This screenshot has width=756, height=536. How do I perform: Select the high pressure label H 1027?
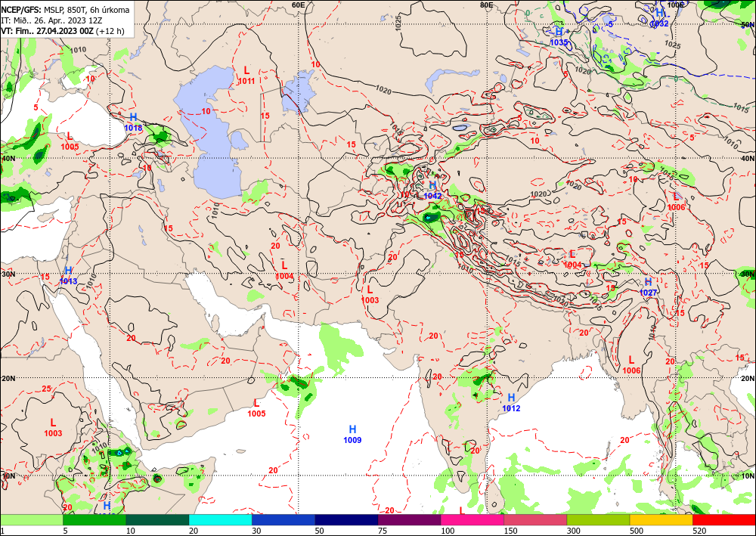[x=648, y=287]
